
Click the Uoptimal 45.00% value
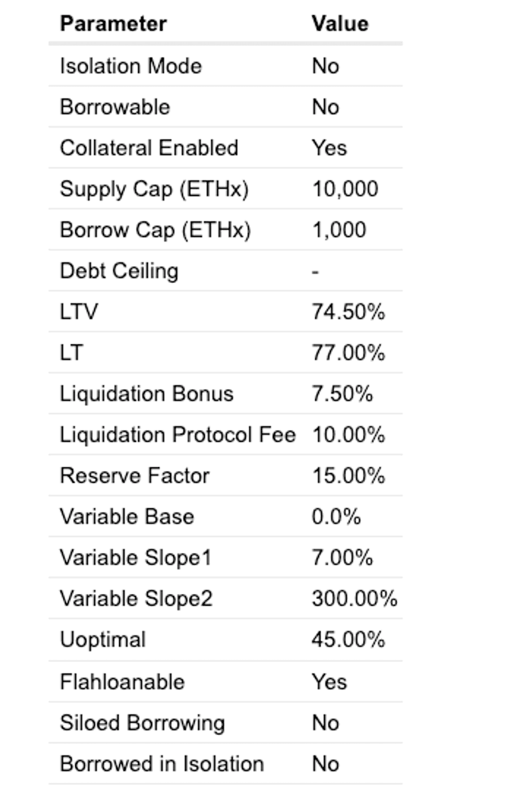coord(348,640)
